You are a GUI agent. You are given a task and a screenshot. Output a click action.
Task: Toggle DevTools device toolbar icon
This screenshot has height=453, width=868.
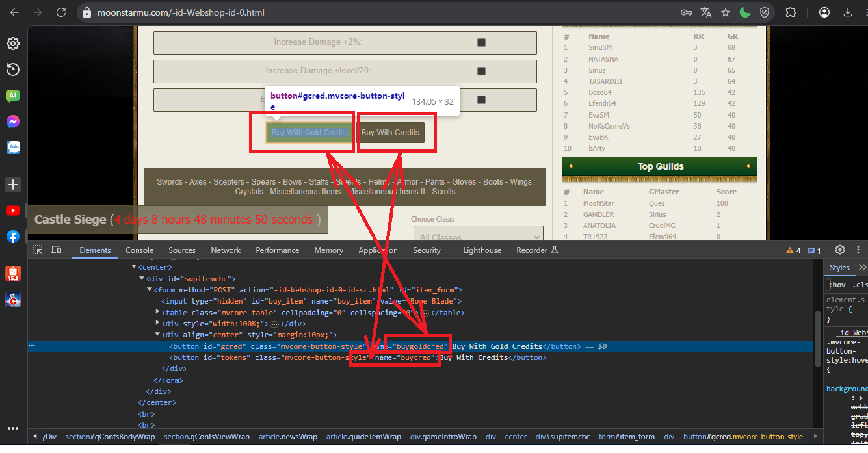56,250
